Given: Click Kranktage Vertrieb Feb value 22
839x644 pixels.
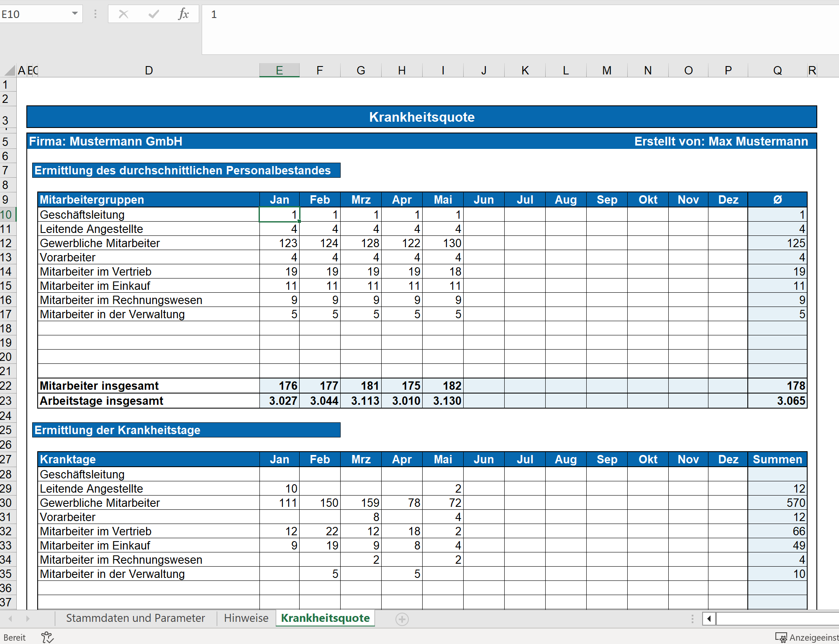Looking at the screenshot, I should pos(320,531).
